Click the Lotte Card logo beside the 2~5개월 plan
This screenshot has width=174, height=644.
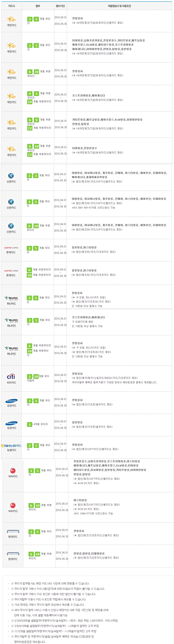(x=11, y=248)
